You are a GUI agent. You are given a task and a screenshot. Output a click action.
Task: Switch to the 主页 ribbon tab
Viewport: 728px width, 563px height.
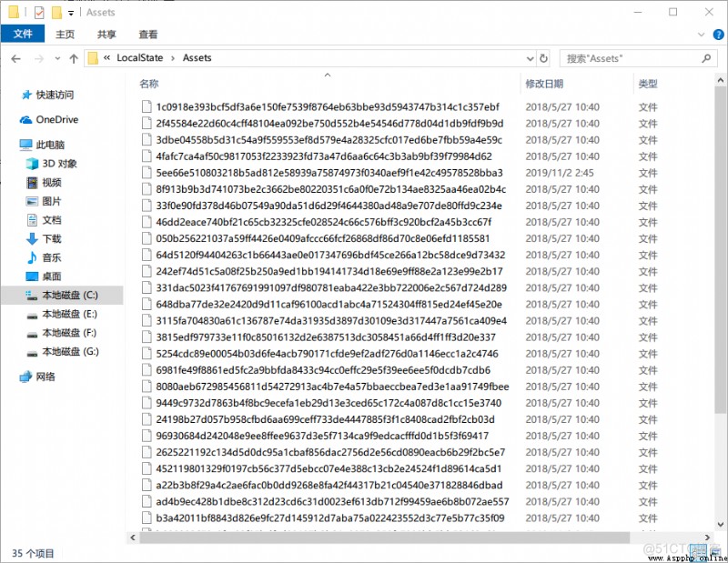[65, 35]
